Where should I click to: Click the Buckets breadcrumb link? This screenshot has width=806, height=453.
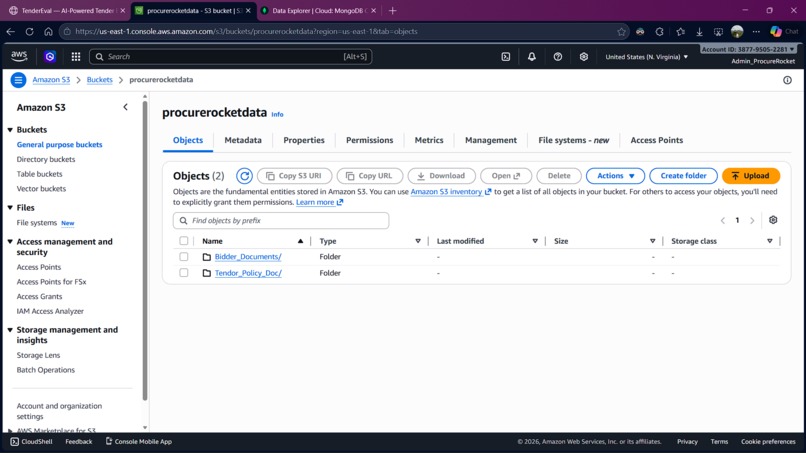(x=100, y=80)
